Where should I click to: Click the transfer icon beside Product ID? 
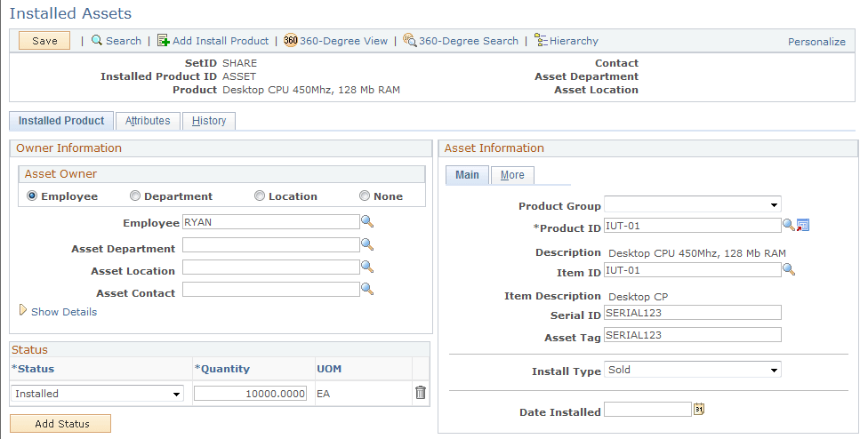(803, 225)
